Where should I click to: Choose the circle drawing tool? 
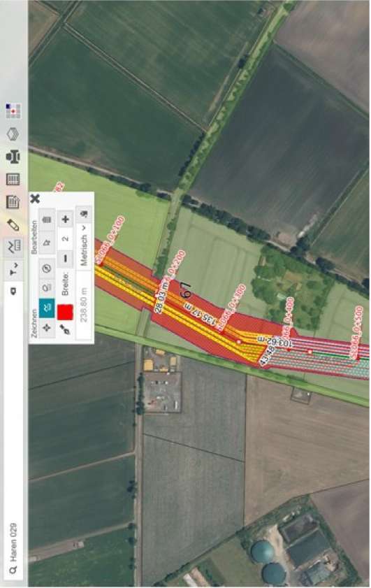[x=47, y=268]
